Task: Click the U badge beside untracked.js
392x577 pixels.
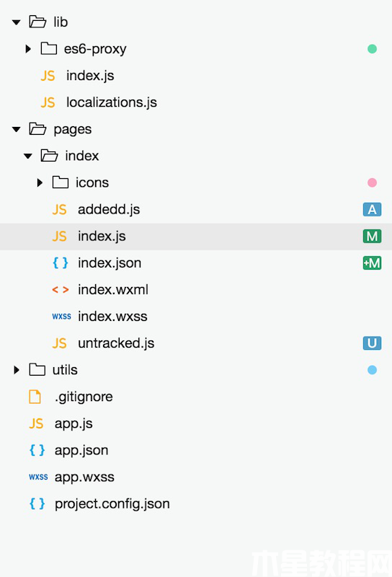Action: (372, 343)
